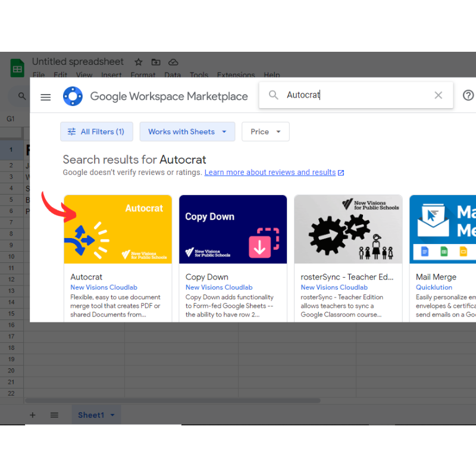Viewport: 476px width, 476px height.
Task: Click the Move to folder icon
Action: (x=156, y=62)
